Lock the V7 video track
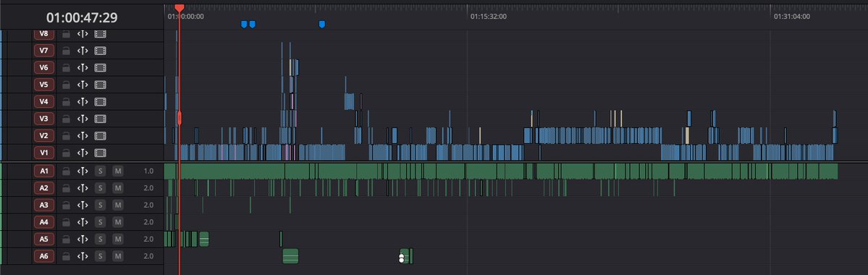Viewport: 868px width, 275px height. pos(66,51)
